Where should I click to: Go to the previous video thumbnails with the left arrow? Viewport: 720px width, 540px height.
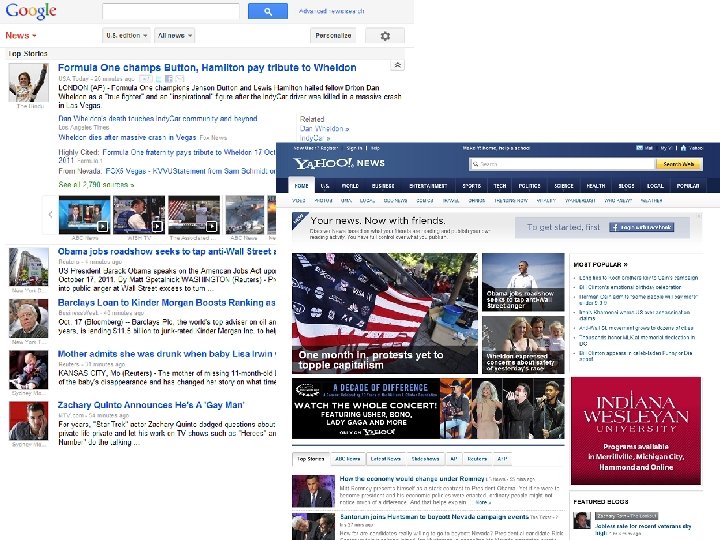coord(50,214)
